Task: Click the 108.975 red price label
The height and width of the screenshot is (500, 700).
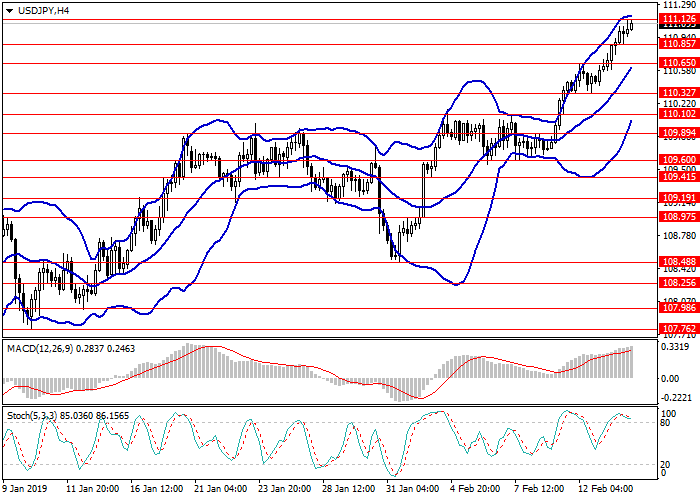Action: pyautogui.click(x=678, y=216)
